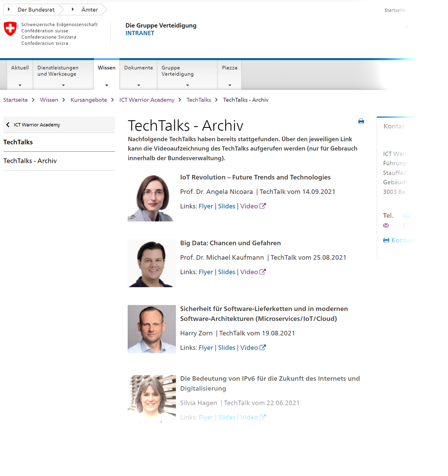Viewport: 448px width, 476px height.
Task: Go to Kursangebote in the breadcrumb
Action: [89, 100]
